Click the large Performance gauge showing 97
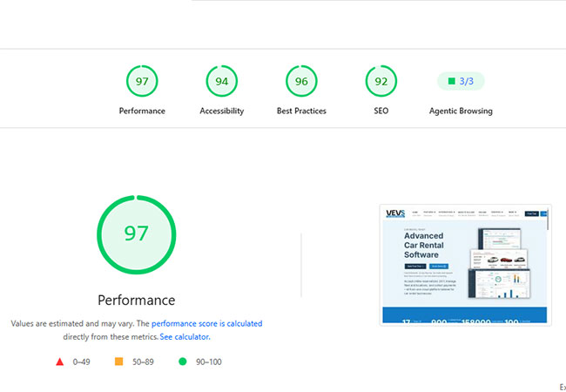566x392 pixels. click(137, 234)
